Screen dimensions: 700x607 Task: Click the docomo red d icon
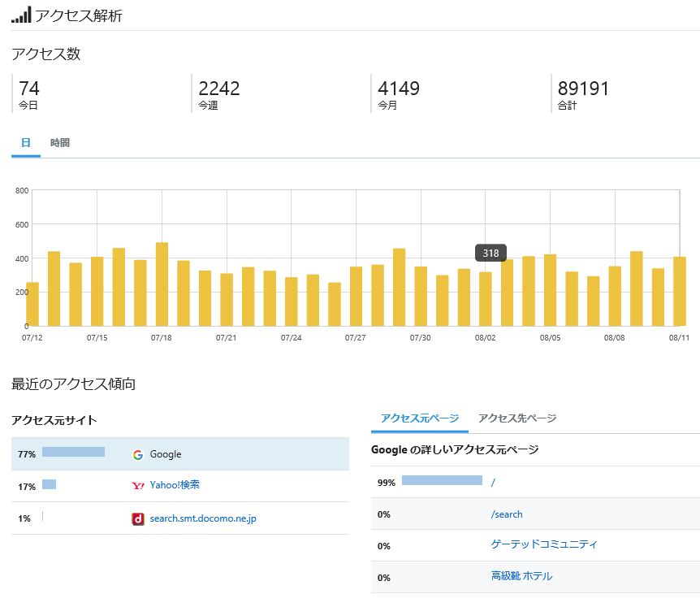(x=138, y=518)
